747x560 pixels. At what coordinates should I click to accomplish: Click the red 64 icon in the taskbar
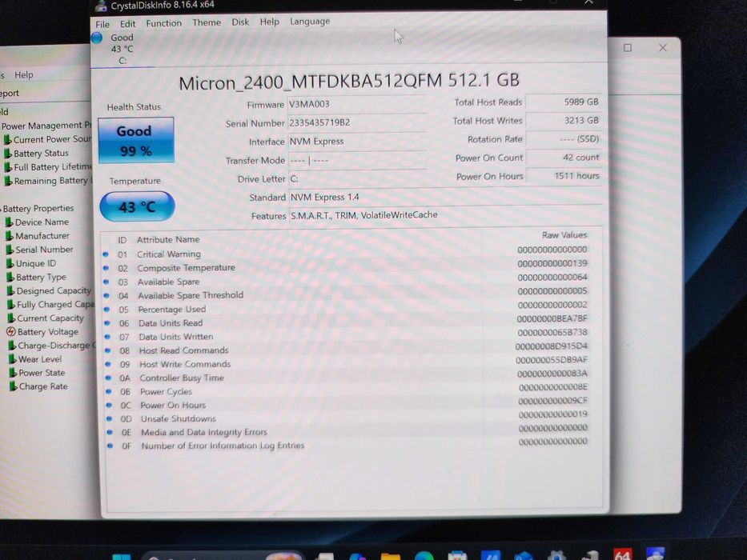[x=622, y=554]
